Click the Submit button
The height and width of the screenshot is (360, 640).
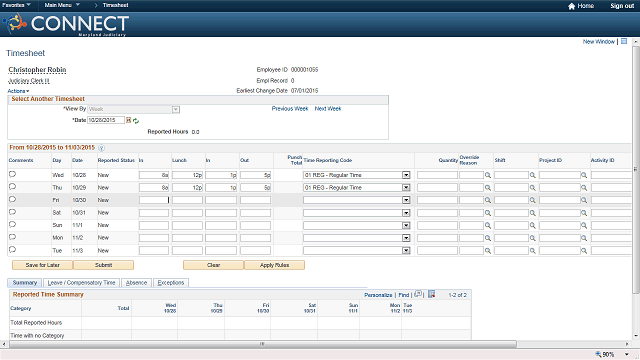(x=103, y=265)
